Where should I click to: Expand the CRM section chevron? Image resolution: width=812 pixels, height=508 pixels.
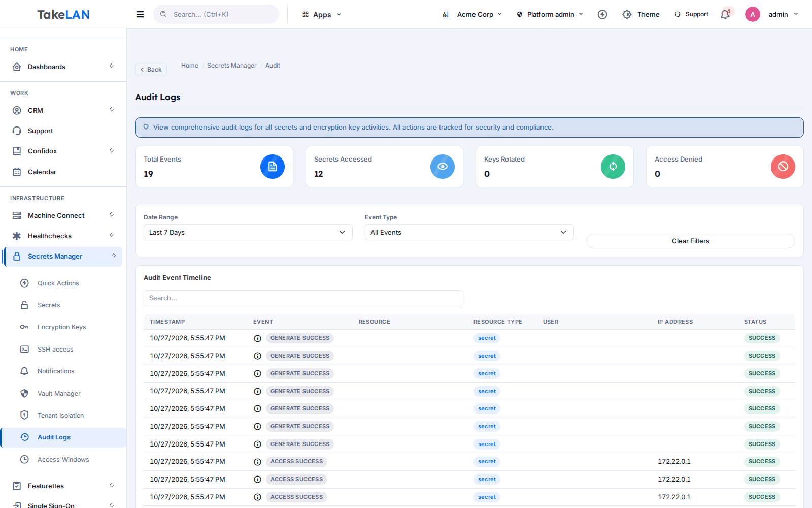click(x=111, y=110)
